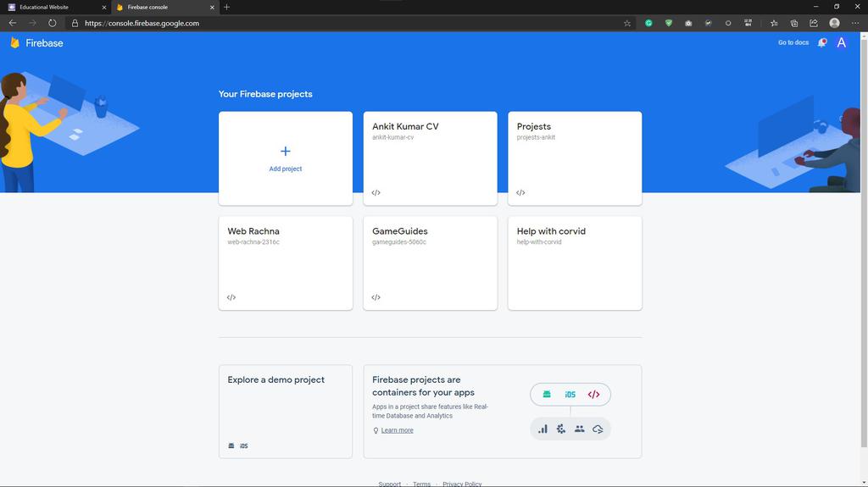Click the green Grammarly extension icon

pyautogui.click(x=648, y=23)
